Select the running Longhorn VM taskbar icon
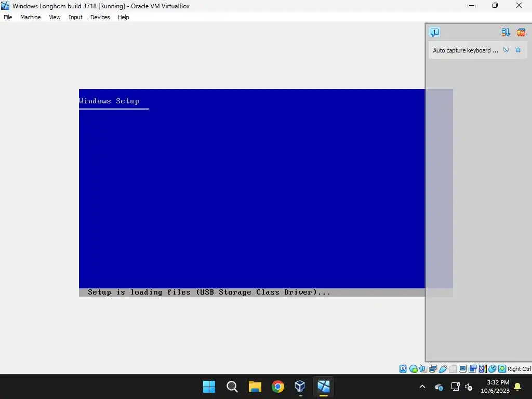Image resolution: width=532 pixels, height=399 pixels. [324, 387]
